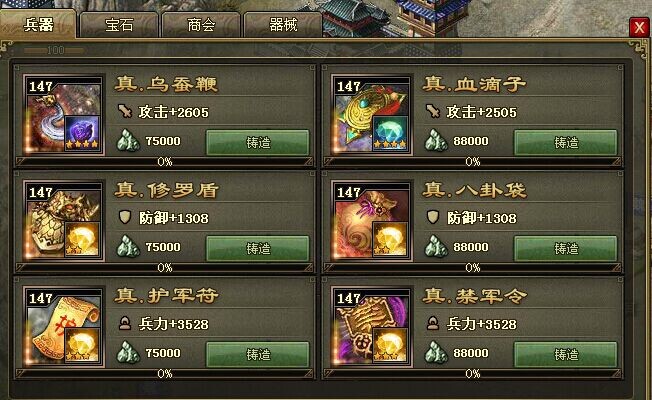Switch to the 宝石 tab
Viewport: 652px width, 400px height.
point(119,25)
